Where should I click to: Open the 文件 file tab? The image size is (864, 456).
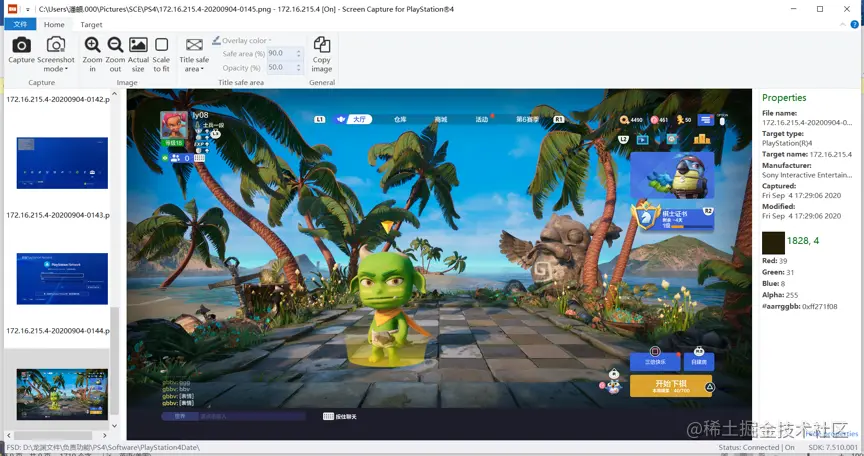point(20,24)
